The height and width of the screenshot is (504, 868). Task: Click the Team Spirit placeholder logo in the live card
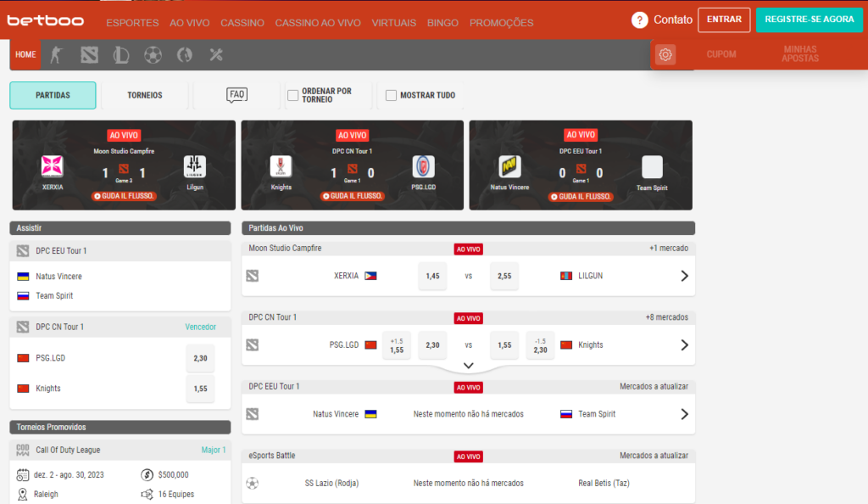coord(652,166)
